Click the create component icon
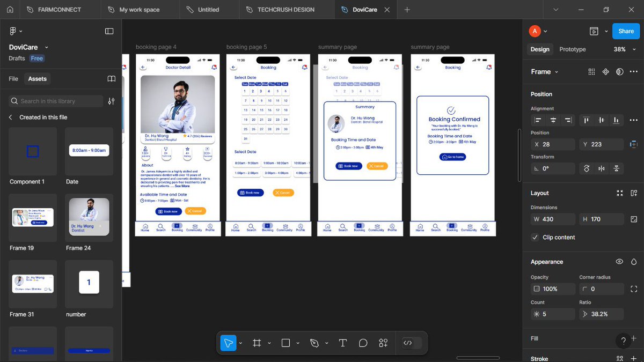This screenshot has width=644, height=362. click(x=606, y=72)
